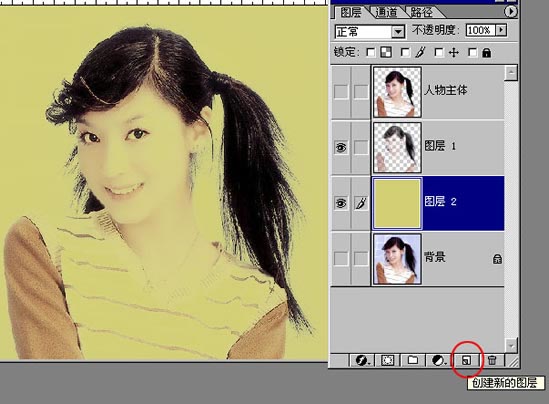The height and width of the screenshot is (404, 549).
Task: Click the layers list scroll down arrow
Action: coord(511,346)
